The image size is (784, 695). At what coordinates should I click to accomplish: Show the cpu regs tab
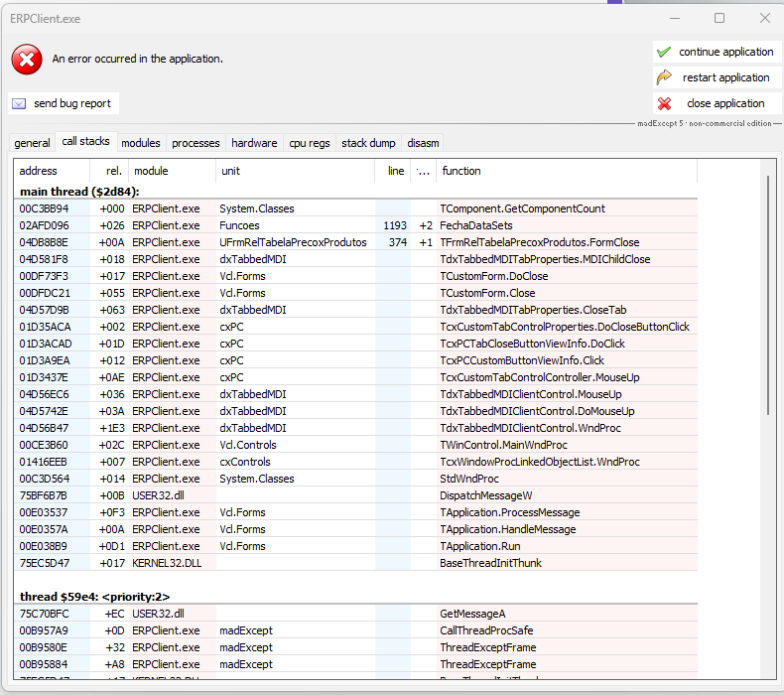pos(310,143)
